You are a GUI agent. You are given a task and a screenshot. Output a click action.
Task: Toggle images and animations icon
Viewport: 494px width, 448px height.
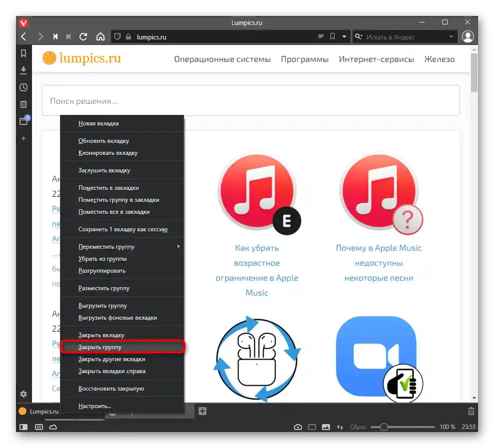click(x=326, y=427)
